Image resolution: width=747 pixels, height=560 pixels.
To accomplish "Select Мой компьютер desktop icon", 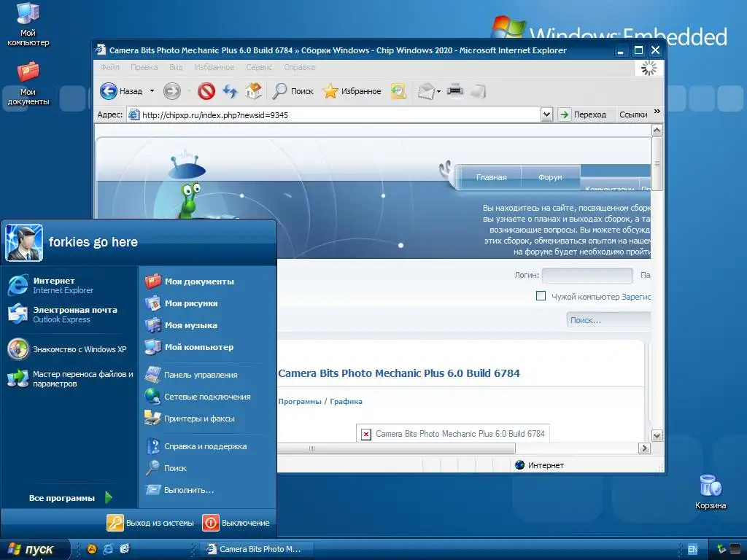I will 28,25.
